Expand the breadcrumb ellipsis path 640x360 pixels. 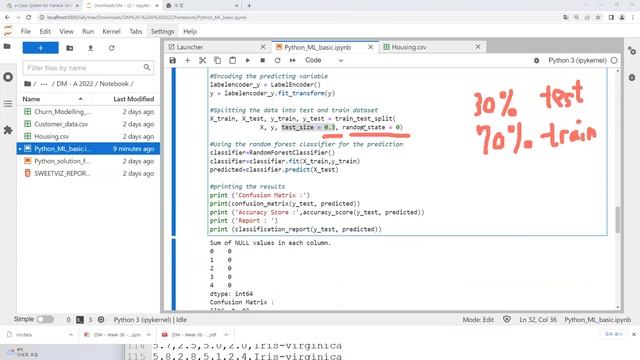(44, 84)
